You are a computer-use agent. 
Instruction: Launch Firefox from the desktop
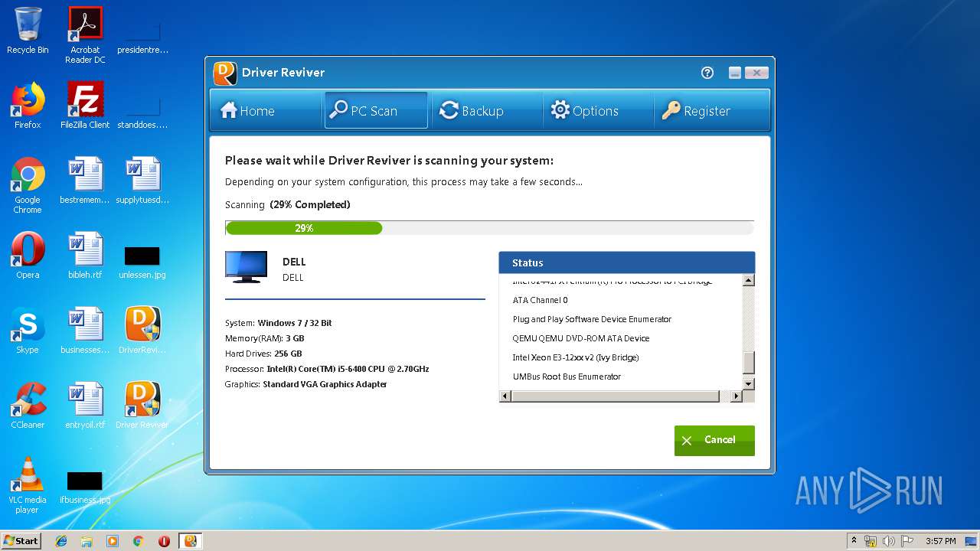[28, 106]
